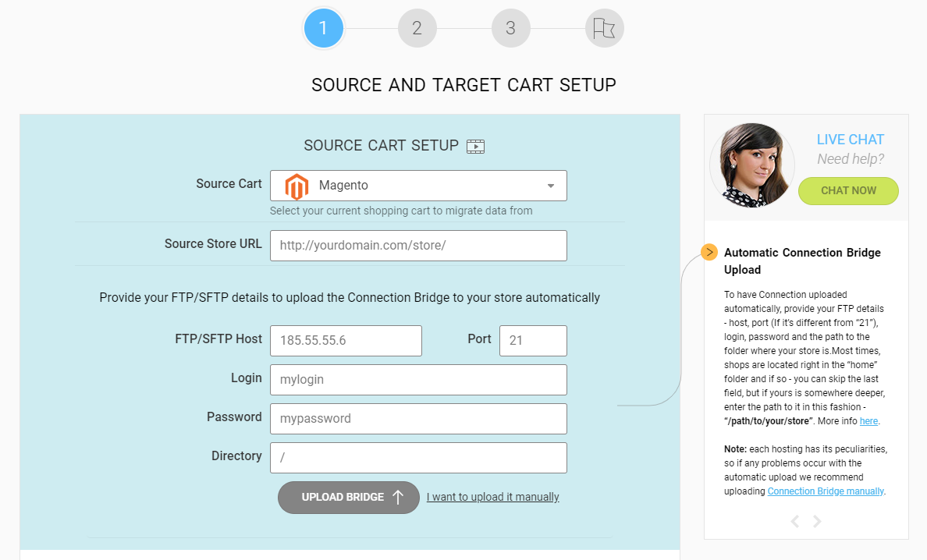Viewport: 927px width, 560px height.
Task: Go to previous help tip arrow
Action: (x=795, y=521)
